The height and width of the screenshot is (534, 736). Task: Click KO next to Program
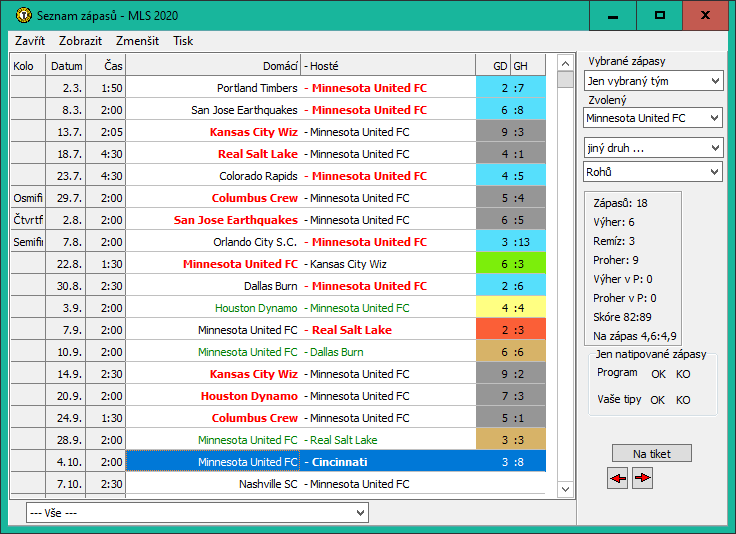[683, 374]
